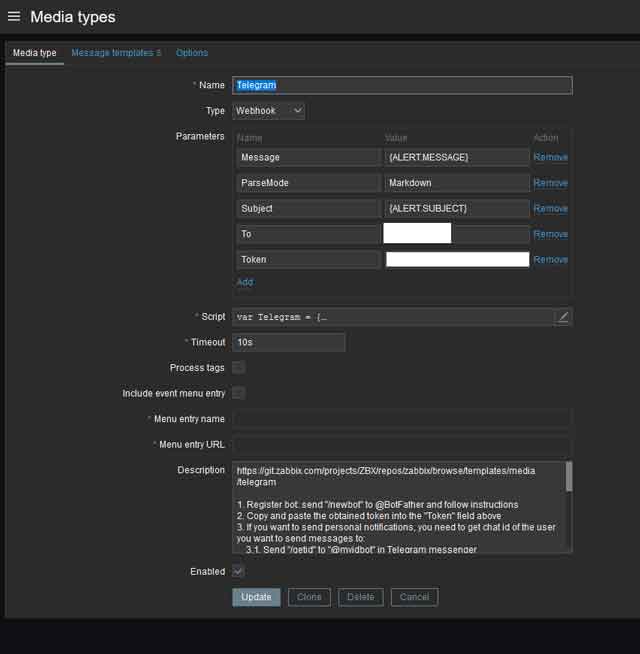Remove the Message parameter
This screenshot has height=654, width=640.
coord(550,157)
